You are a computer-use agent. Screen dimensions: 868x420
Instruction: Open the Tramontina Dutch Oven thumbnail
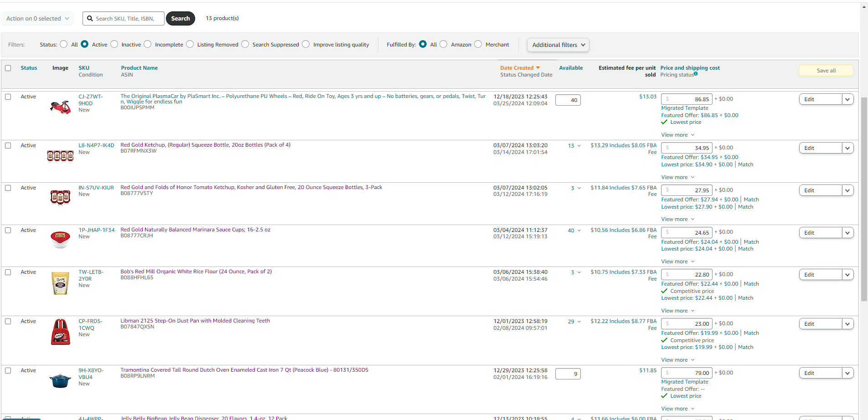(x=60, y=380)
